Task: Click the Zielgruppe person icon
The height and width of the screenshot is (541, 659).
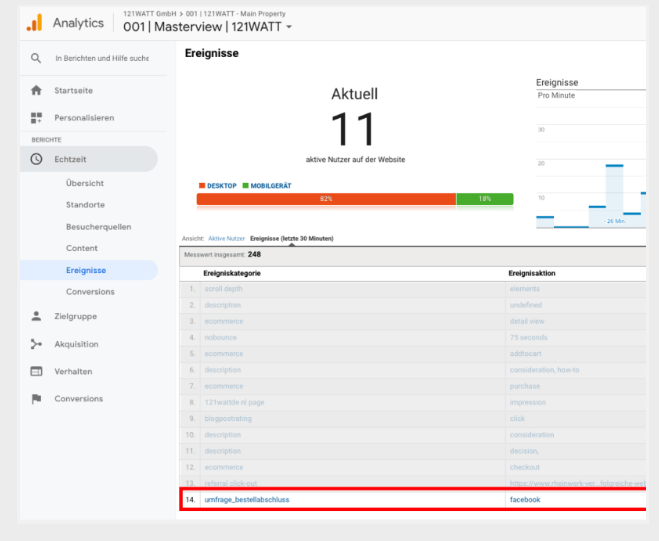Action: (x=36, y=316)
